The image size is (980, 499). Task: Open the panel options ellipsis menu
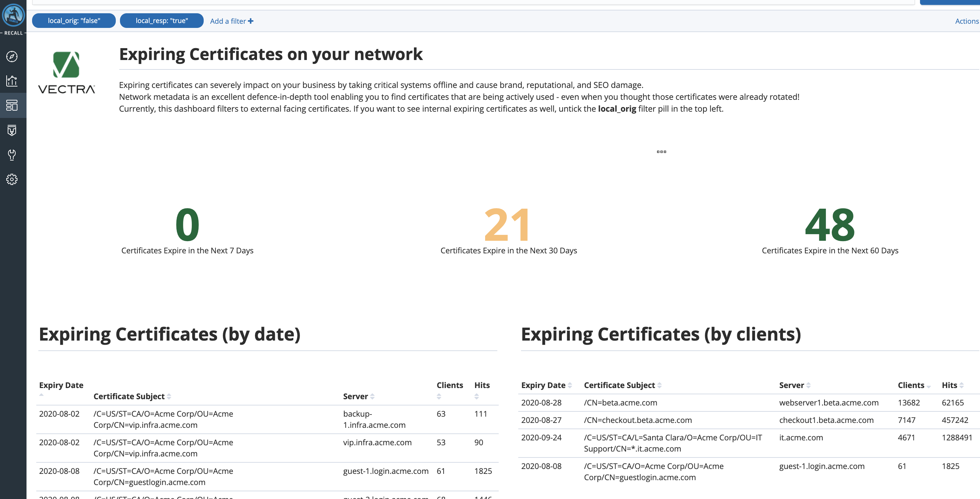click(662, 151)
